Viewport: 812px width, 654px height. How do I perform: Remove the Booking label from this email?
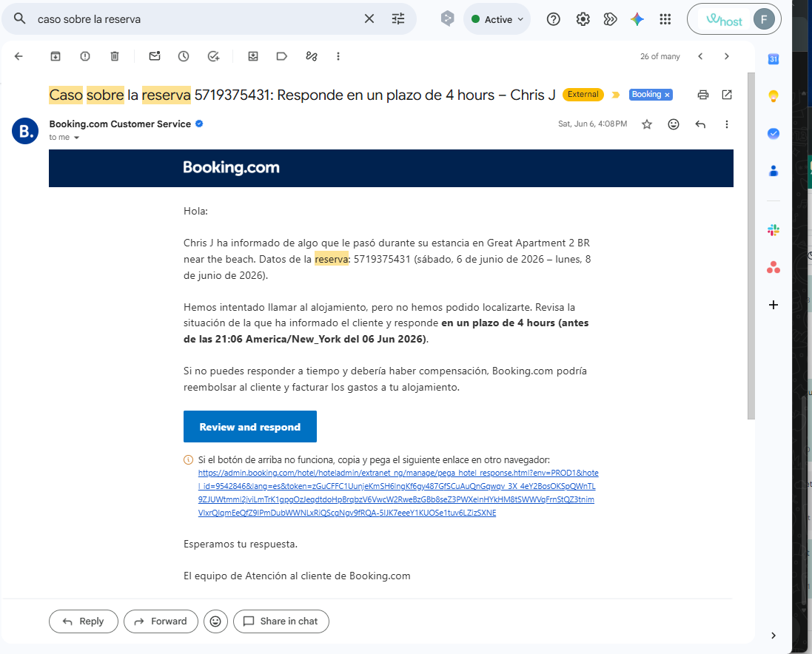click(668, 95)
